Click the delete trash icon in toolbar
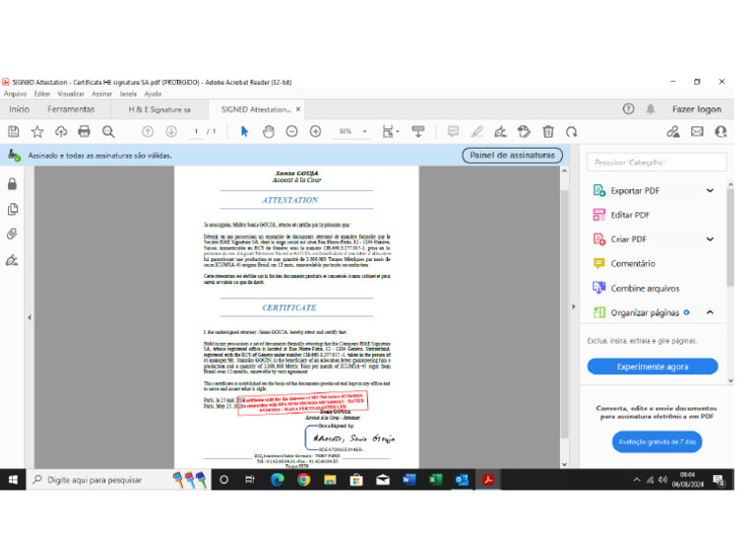Viewport: 756px width, 535px height. pyautogui.click(x=548, y=131)
